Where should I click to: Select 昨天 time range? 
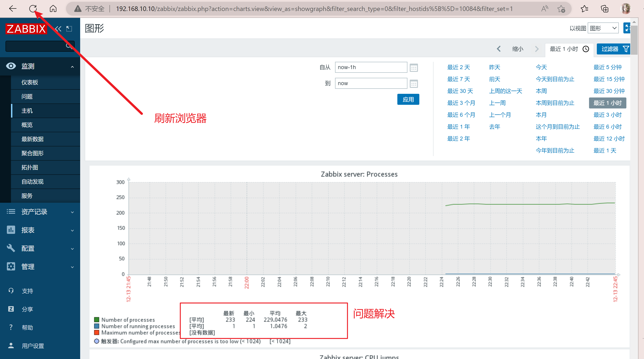[x=494, y=67]
